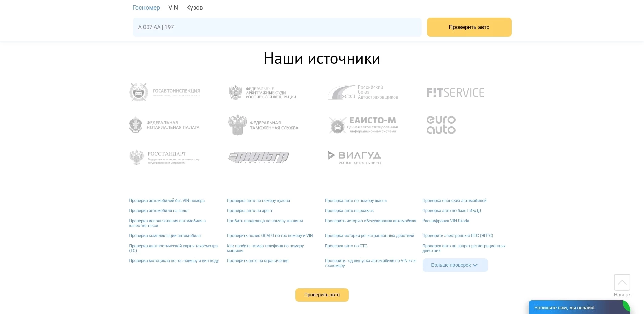Switch to the VIN tab

click(173, 7)
